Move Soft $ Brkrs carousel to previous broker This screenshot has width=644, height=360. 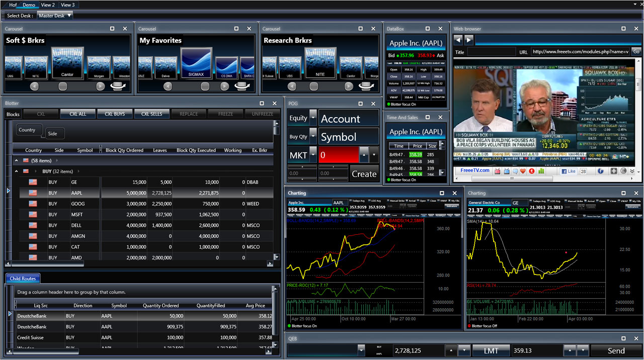pyautogui.click(x=34, y=86)
